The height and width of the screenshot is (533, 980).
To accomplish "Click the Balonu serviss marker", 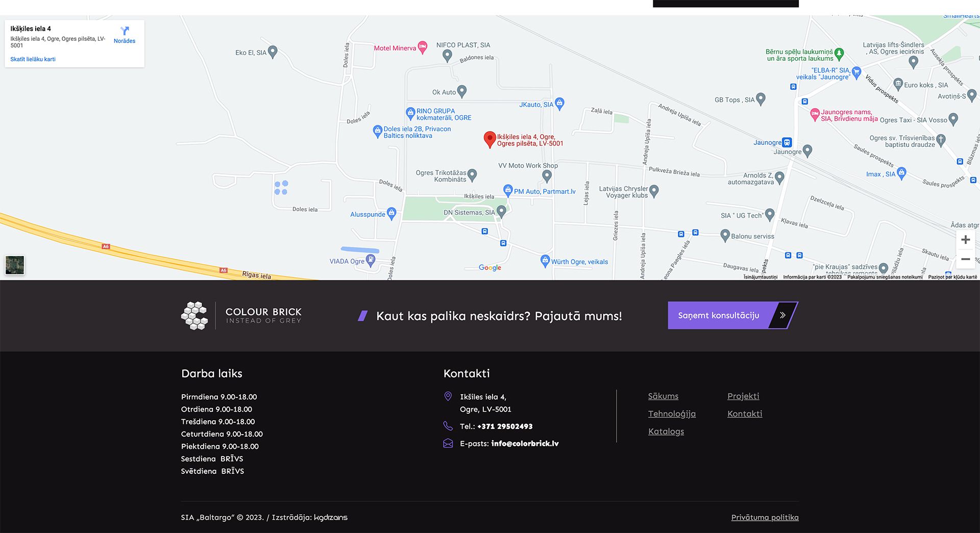I will click(725, 235).
